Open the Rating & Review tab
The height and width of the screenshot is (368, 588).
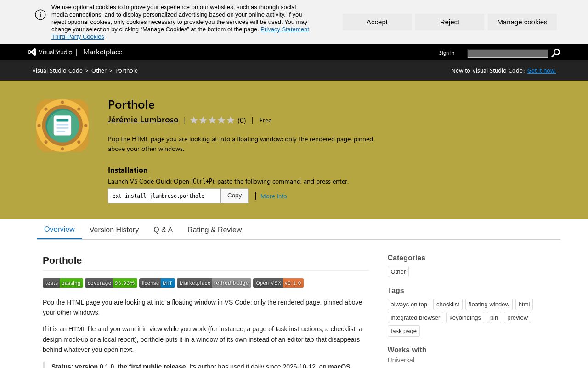(x=215, y=230)
